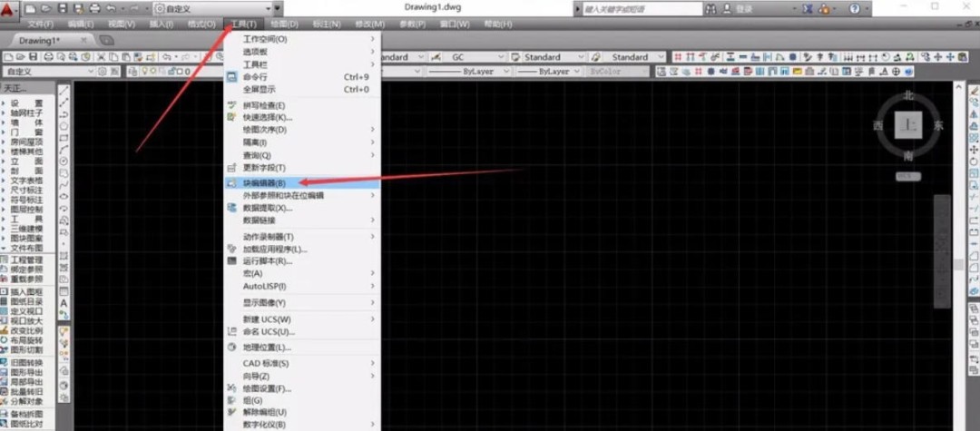
Task: Click the new drawing tab button
Action: click(106, 41)
